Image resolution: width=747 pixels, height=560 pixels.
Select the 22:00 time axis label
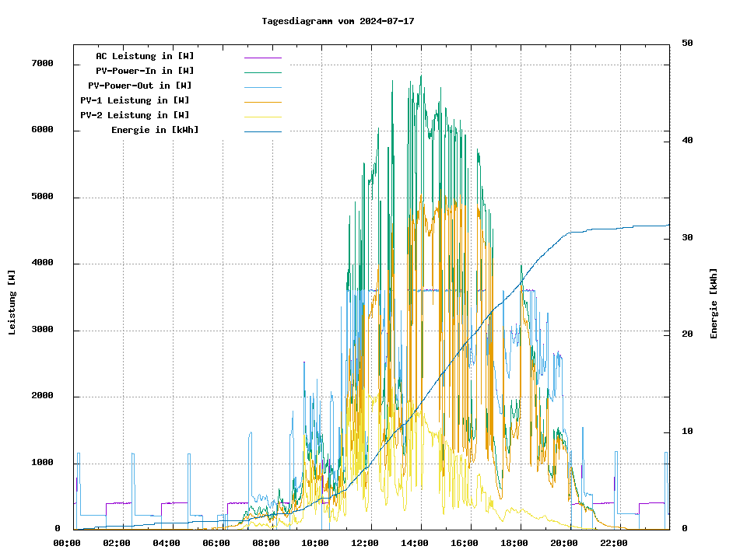(x=614, y=543)
